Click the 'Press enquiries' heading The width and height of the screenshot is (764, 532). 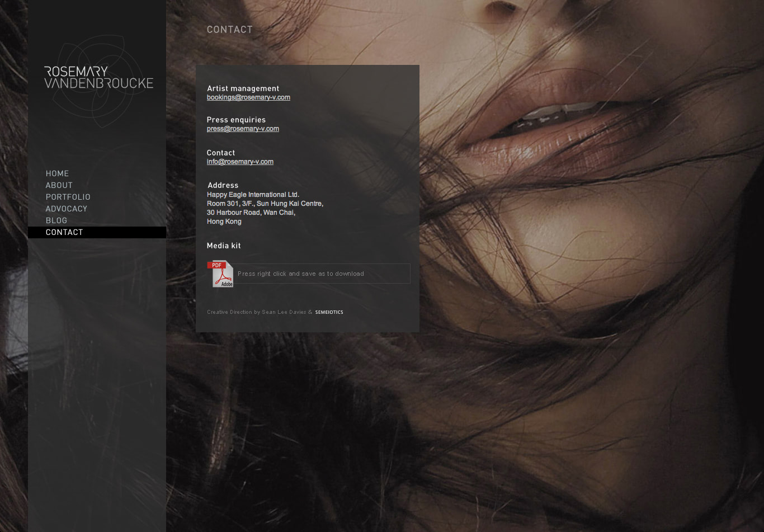(x=236, y=120)
